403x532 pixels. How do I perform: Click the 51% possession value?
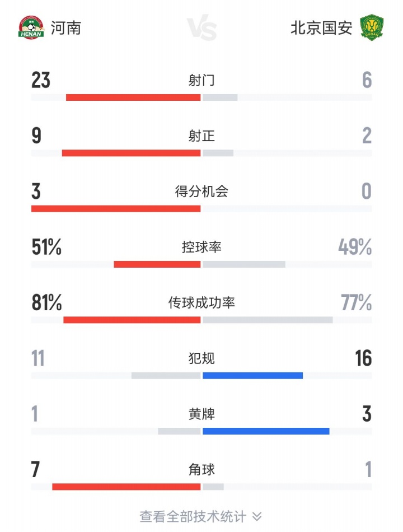coord(46,247)
